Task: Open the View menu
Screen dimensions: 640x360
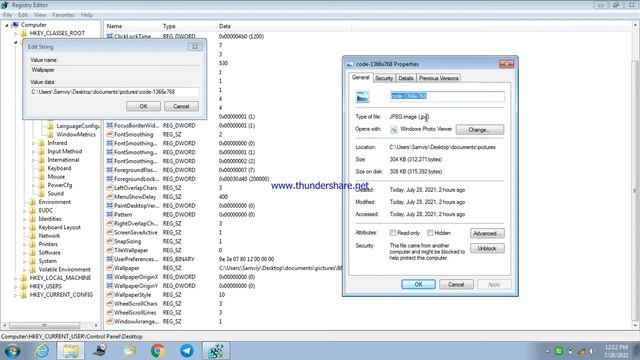Action: (40, 15)
